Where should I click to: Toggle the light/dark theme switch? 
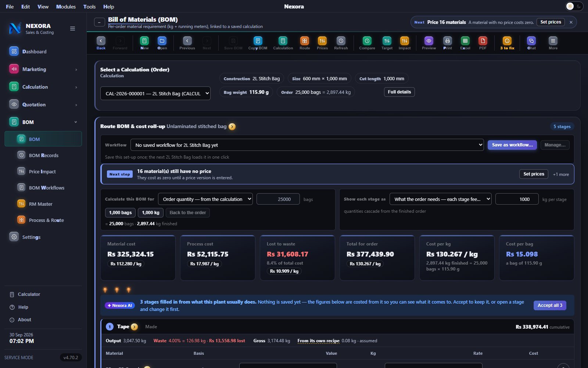coord(574,6)
